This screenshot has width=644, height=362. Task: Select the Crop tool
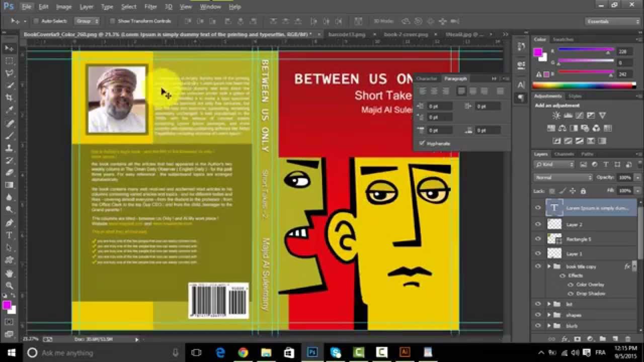click(9, 98)
